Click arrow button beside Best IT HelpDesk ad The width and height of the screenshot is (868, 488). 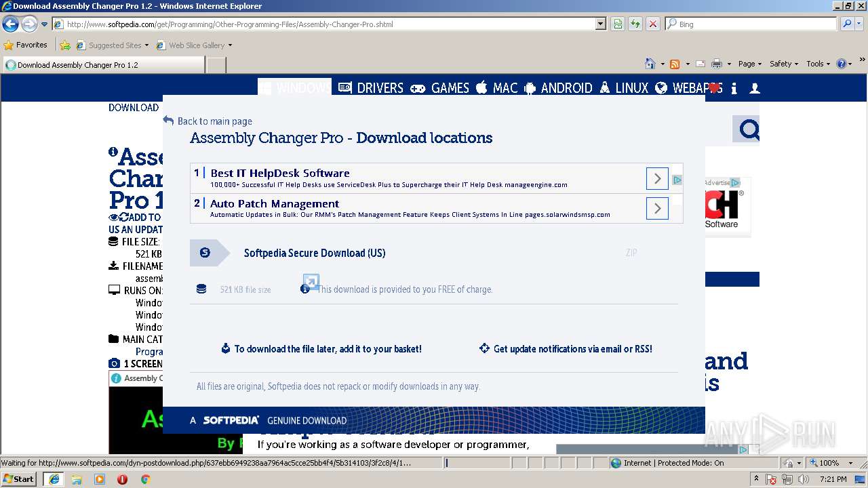point(657,179)
